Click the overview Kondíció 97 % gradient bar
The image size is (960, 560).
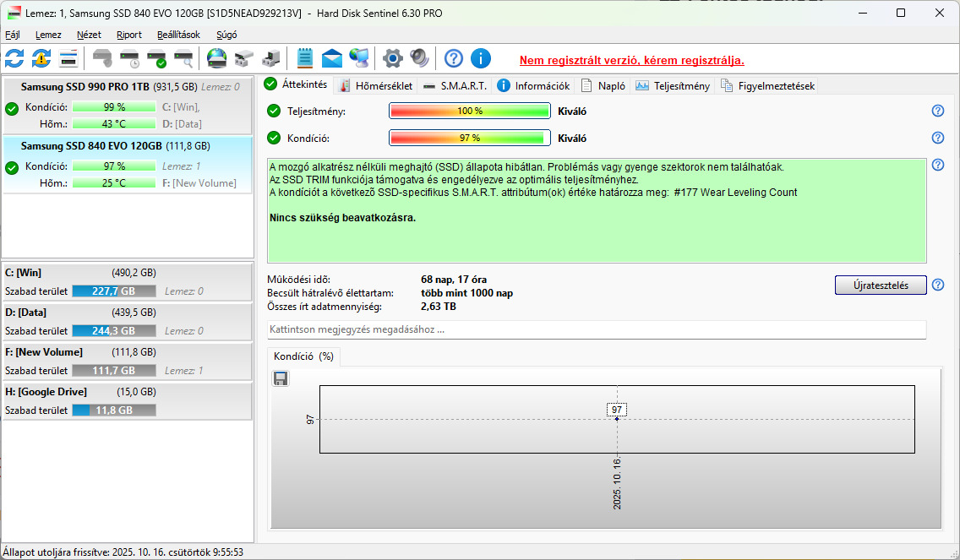coord(470,138)
